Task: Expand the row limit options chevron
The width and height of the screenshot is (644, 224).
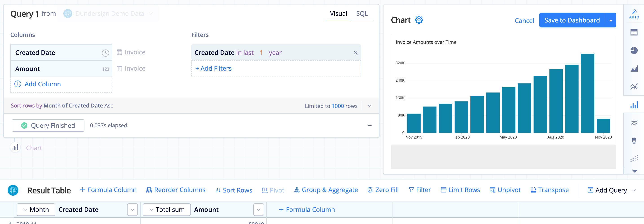Action: click(x=370, y=106)
